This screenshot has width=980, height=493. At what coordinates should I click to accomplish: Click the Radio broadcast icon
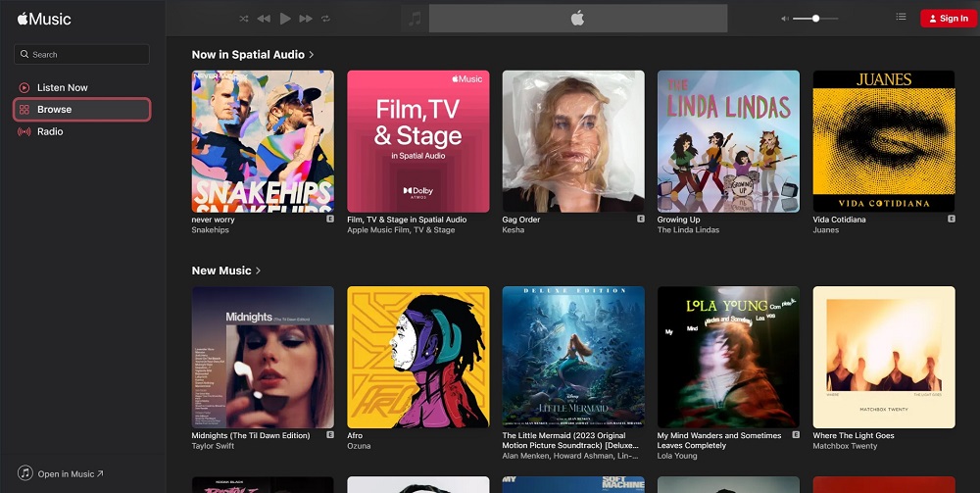point(24,131)
